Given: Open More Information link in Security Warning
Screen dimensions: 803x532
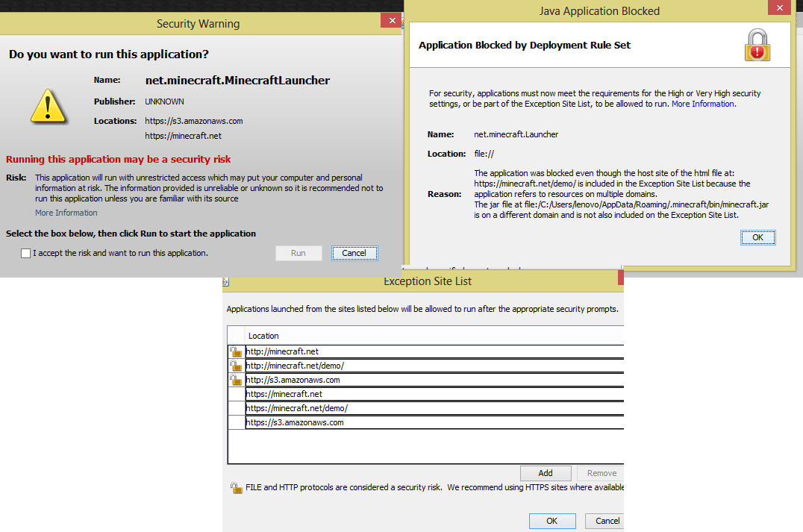Looking at the screenshot, I should (x=66, y=213).
